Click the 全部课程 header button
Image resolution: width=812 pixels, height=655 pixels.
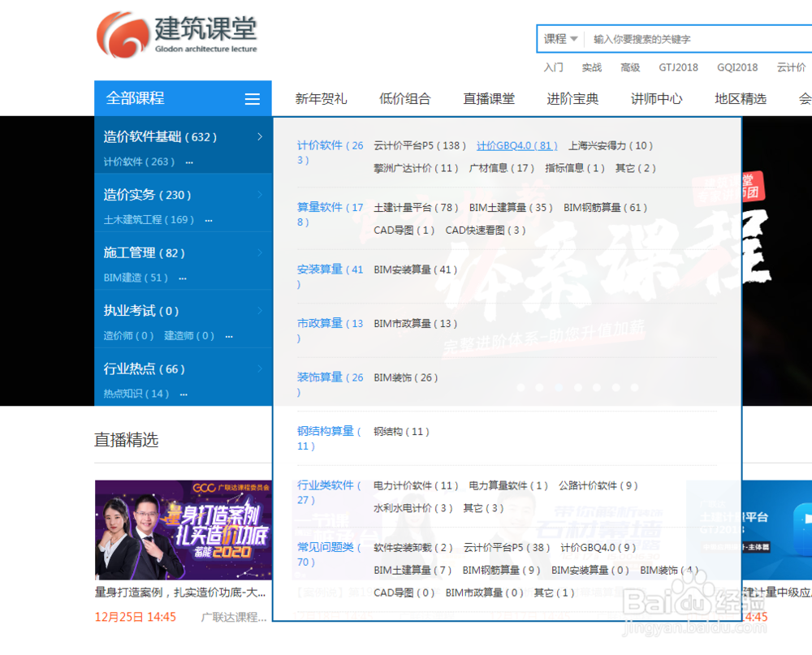(183, 98)
